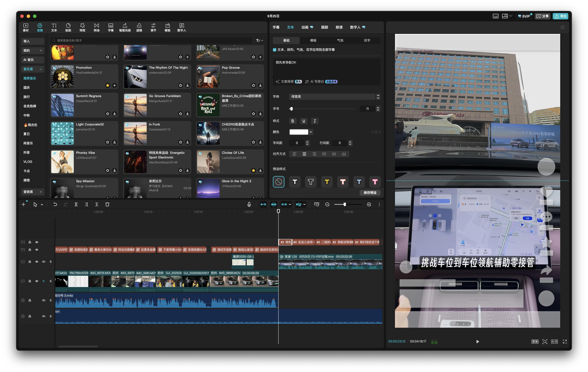The height and width of the screenshot is (372, 588).
Task: Toggle apply text settings to all subtitles
Action: tap(274, 50)
